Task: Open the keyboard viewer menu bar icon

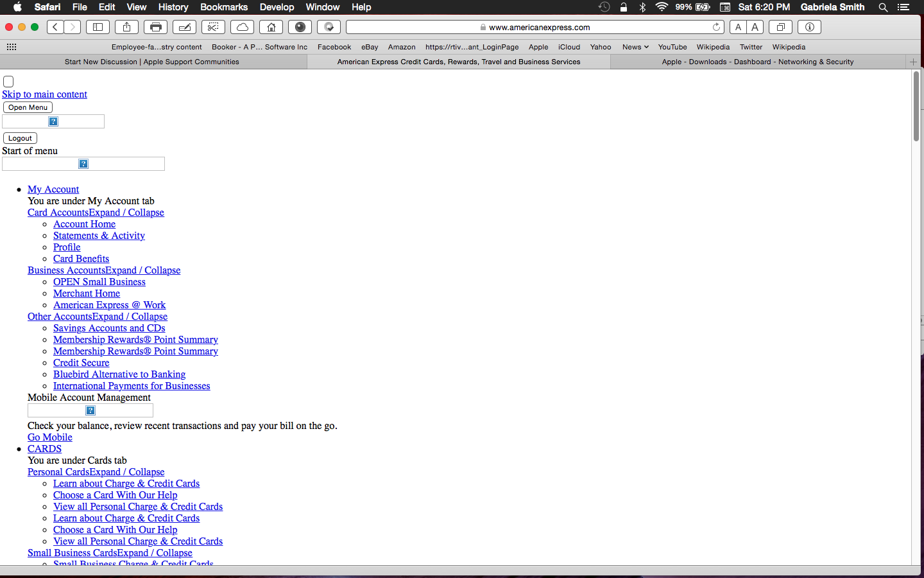Action: pyautogui.click(x=725, y=7)
